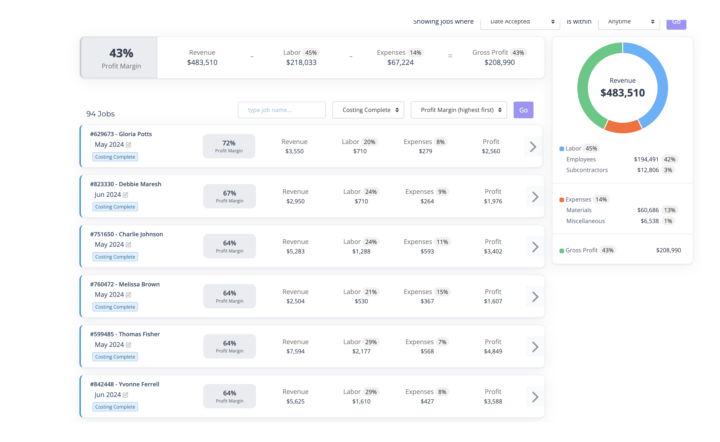This screenshot has height=442, width=720.
Task: Click Subcontractors $12,806 legend row
Action: [x=620, y=170]
